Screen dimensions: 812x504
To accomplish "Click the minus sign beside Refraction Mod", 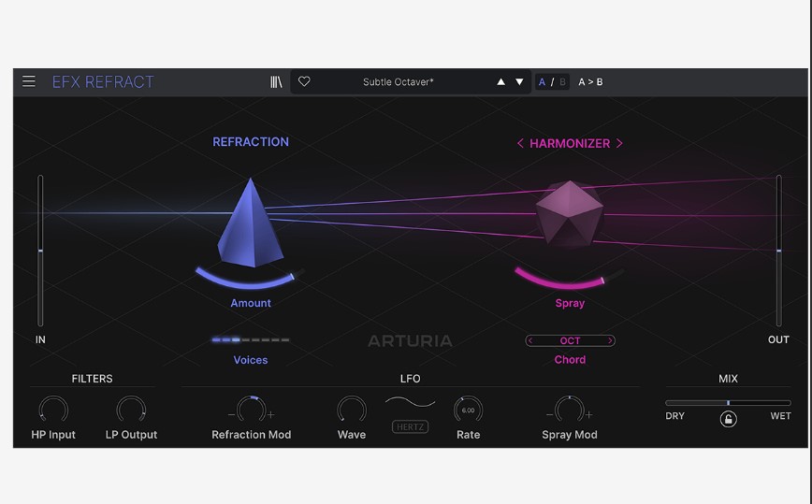I will [x=231, y=414].
